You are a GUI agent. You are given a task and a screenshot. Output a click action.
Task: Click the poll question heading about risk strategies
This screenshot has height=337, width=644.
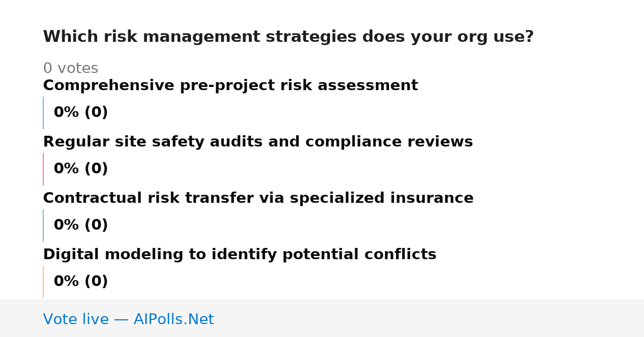(x=288, y=37)
